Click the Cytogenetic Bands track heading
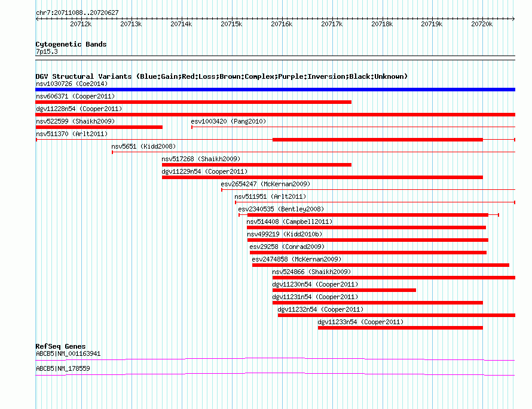 (x=71, y=44)
